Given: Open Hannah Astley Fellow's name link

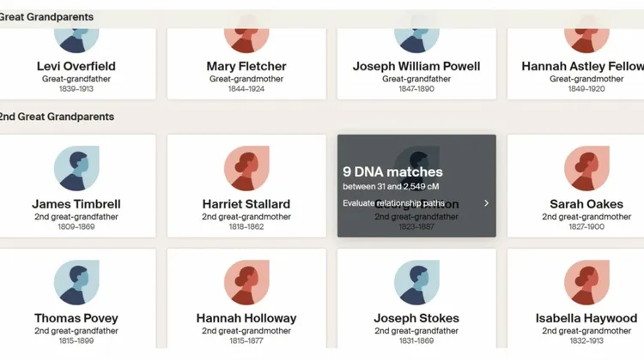Looking at the screenshot, I should 582,66.
